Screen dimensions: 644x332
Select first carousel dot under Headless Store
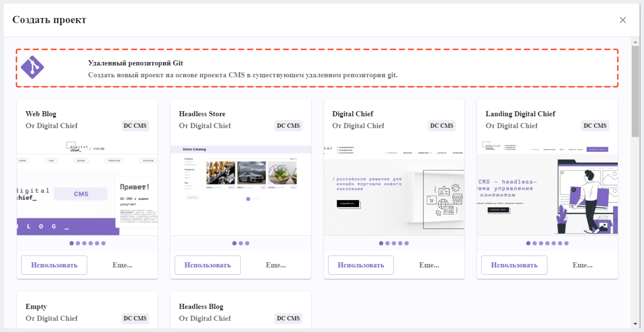tap(234, 243)
